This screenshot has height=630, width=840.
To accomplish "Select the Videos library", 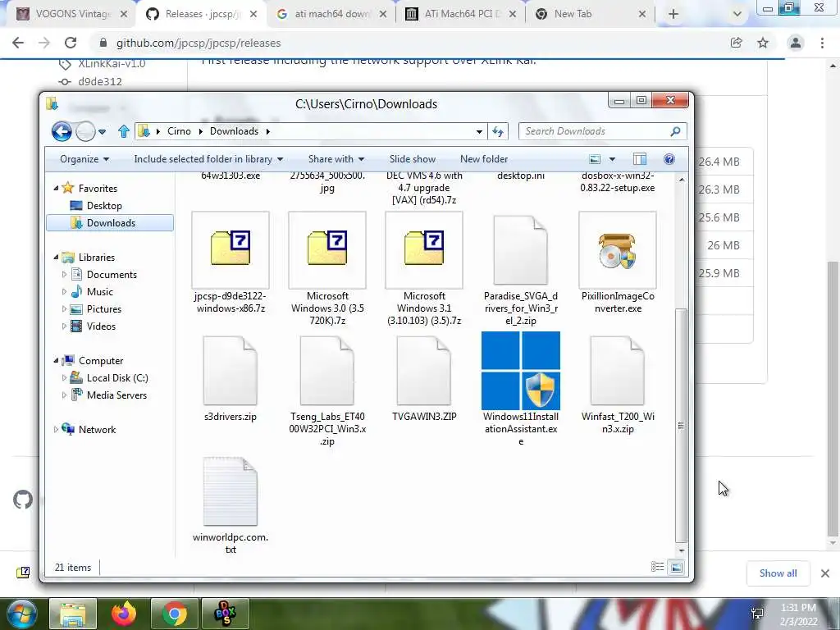I will tap(101, 326).
